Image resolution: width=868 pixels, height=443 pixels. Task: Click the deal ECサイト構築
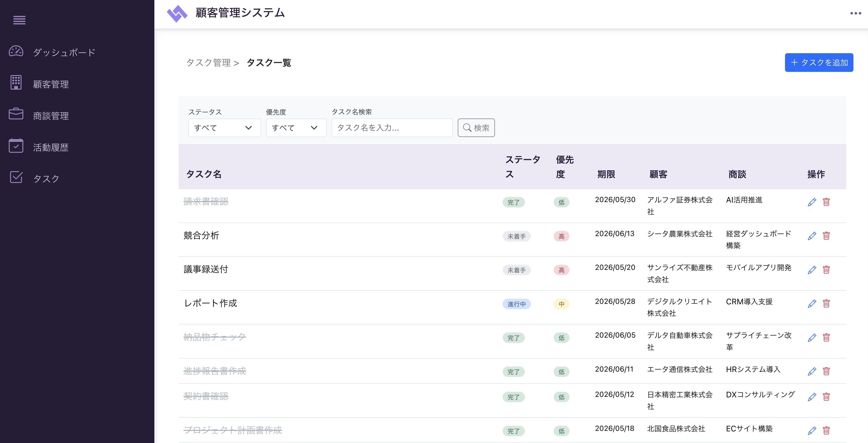point(749,428)
